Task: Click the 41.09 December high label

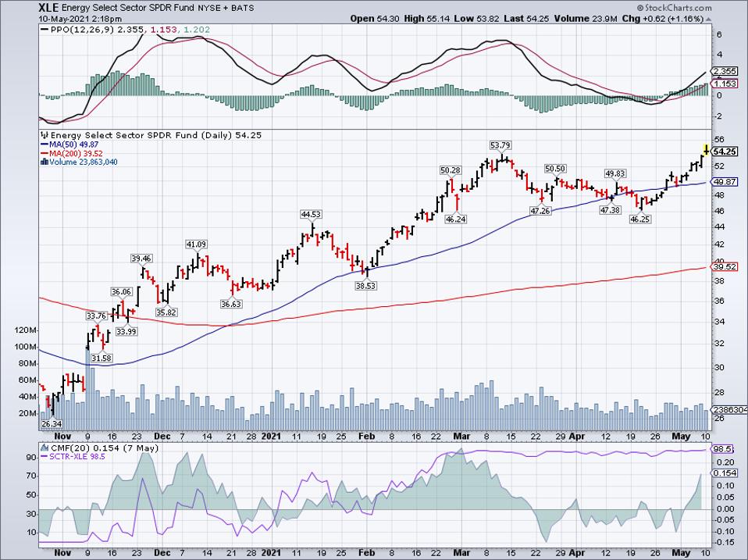Action: click(196, 244)
